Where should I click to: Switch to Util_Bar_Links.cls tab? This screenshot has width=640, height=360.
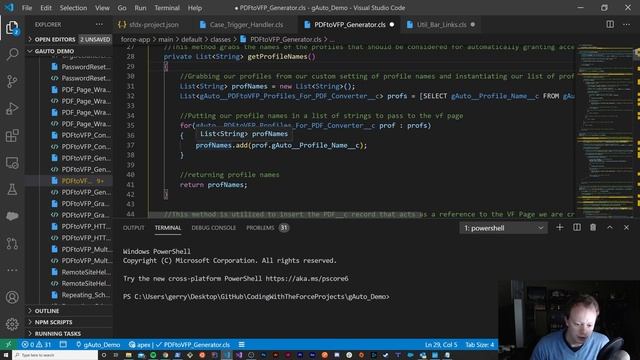(x=441, y=24)
